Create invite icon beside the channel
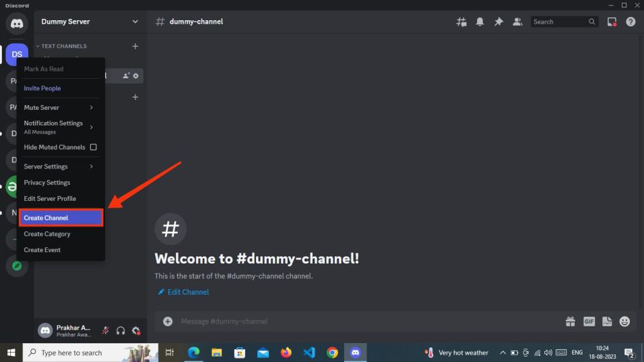This screenshot has width=644, height=362. [126, 76]
